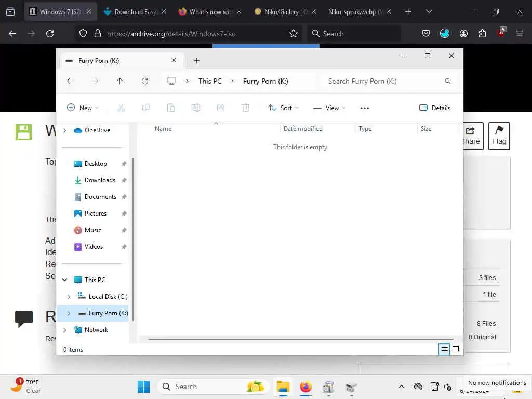
Task: Expand Local Disk (C:) tree node
Action: 69,297
